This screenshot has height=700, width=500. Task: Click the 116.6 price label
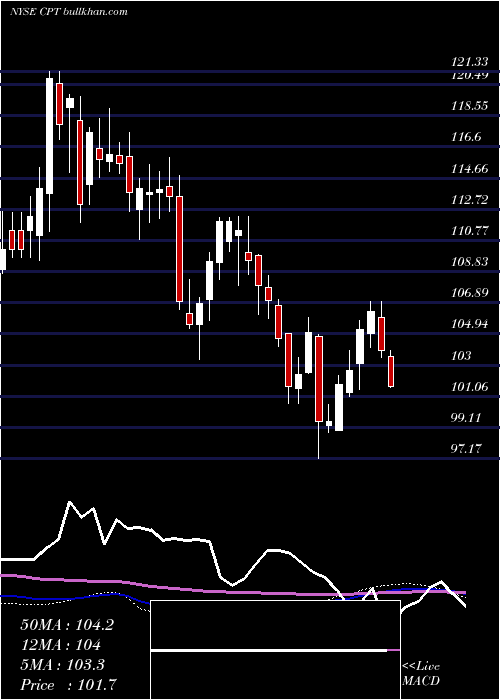pos(466,137)
